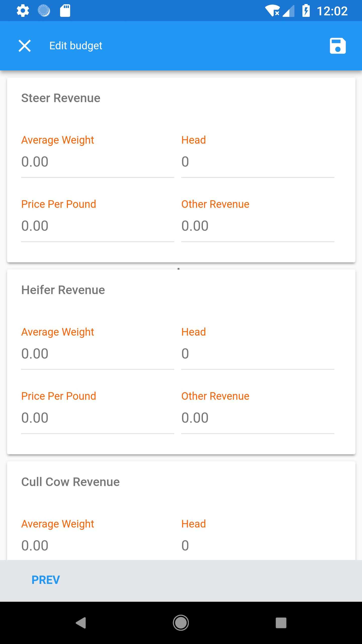Screen dimensions: 362x644
Task: Tap the Android home circle button
Action: point(181,623)
